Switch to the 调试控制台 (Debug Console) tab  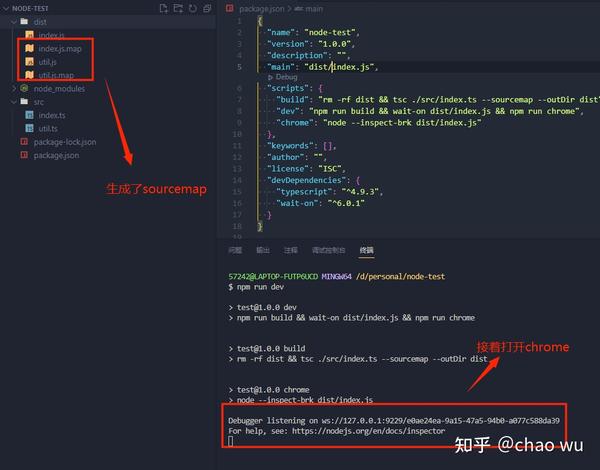point(328,250)
